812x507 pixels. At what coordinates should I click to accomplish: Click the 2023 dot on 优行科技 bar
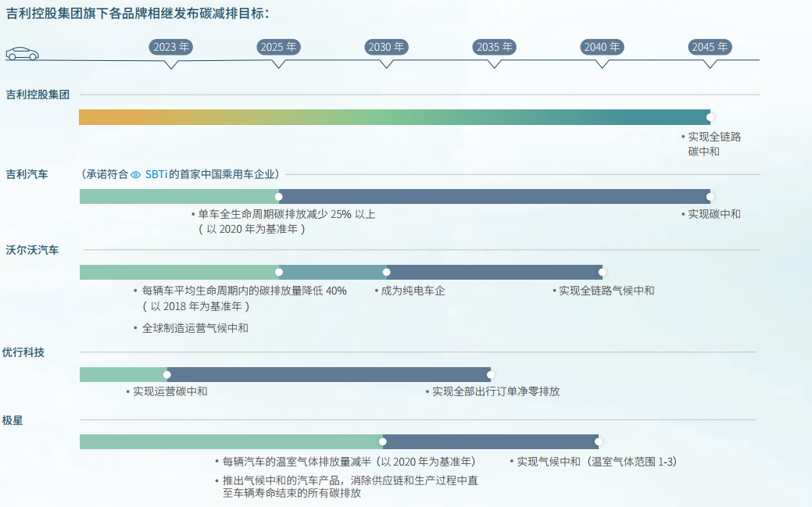(x=166, y=375)
